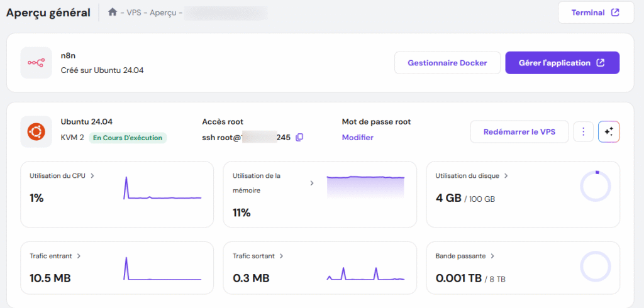
Task: Click the bandwidth ring indicator
Action: (x=595, y=267)
